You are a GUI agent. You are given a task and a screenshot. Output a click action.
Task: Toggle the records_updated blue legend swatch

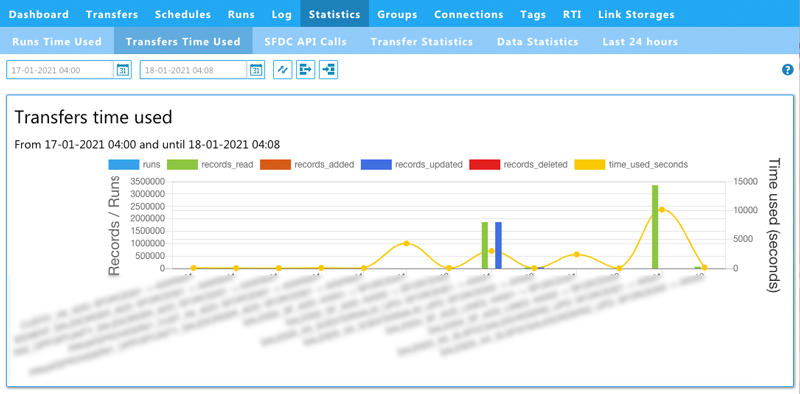[x=376, y=165]
